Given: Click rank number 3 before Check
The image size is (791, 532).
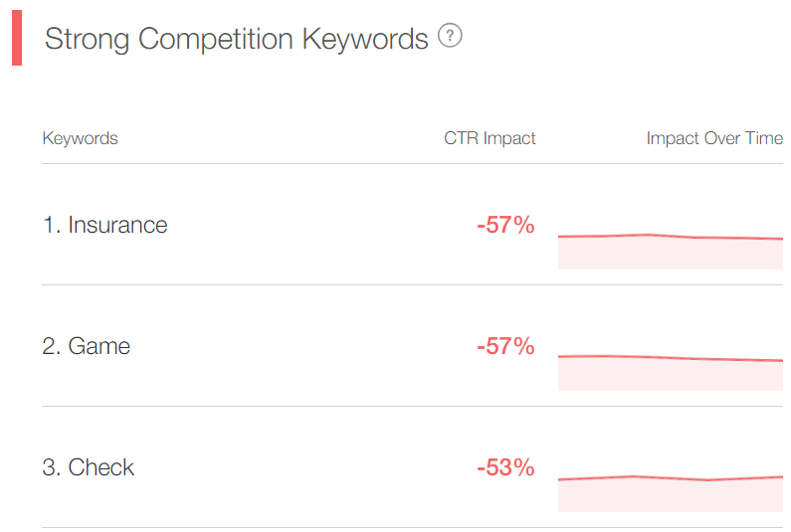Looking at the screenshot, I should tap(52, 467).
